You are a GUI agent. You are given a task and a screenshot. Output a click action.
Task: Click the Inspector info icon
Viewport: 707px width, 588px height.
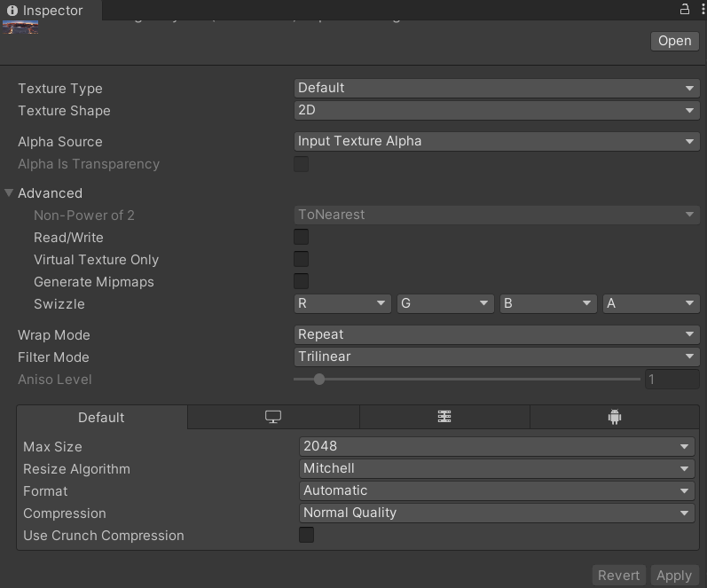pyautogui.click(x=12, y=11)
